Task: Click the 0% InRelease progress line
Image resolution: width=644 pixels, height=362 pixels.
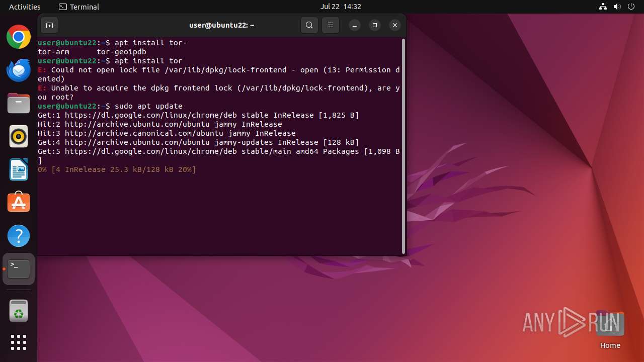Action: 117,169
